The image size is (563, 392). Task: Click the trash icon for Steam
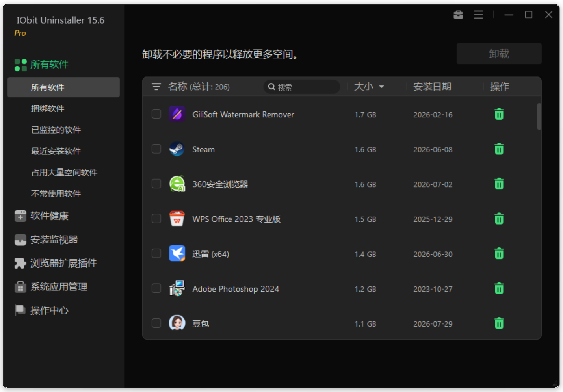pyautogui.click(x=499, y=149)
